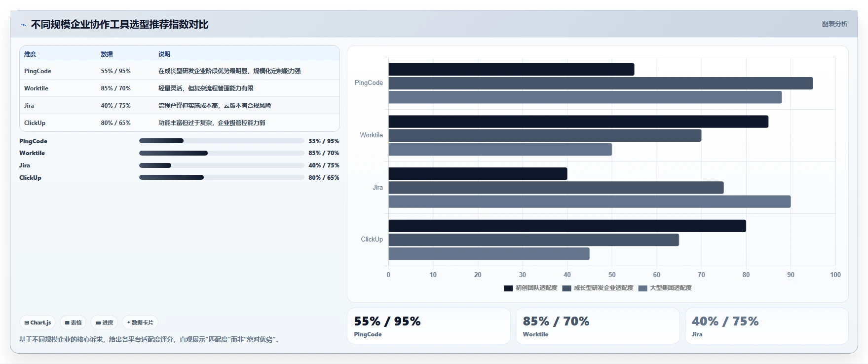Click the Jira bar ending at 75 in the chart
This screenshot has width=868, height=364.
(556, 188)
